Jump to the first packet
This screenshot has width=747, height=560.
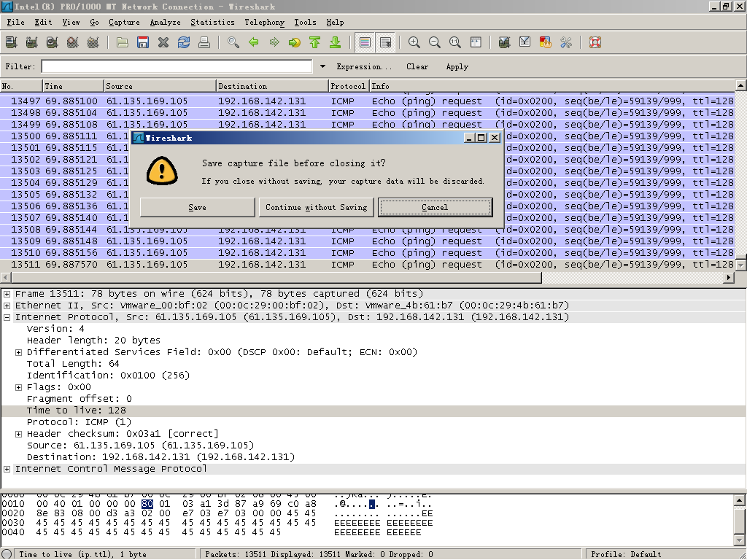tap(315, 42)
